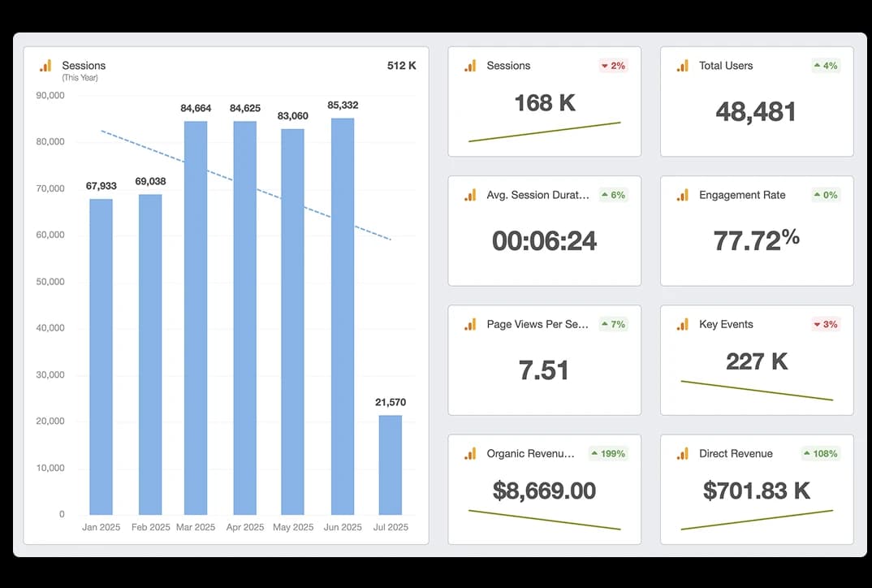This screenshot has width=872, height=588.
Task: Click the red 3% badge on Key Events
Action: 825,324
